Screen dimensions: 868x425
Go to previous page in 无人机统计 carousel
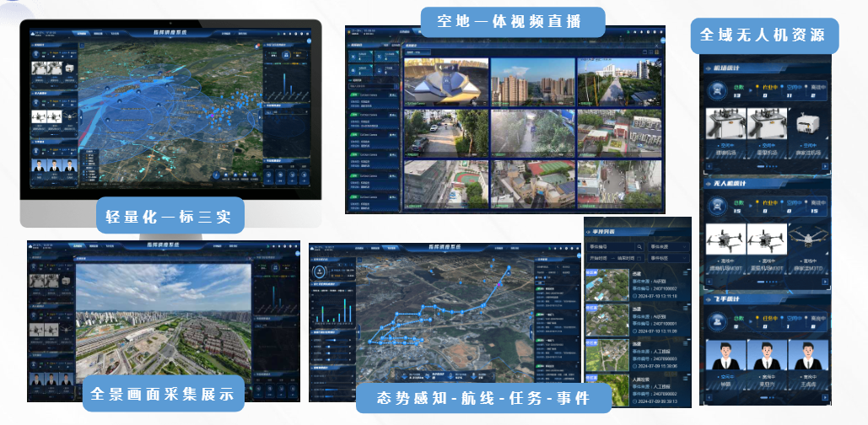pos(708,282)
